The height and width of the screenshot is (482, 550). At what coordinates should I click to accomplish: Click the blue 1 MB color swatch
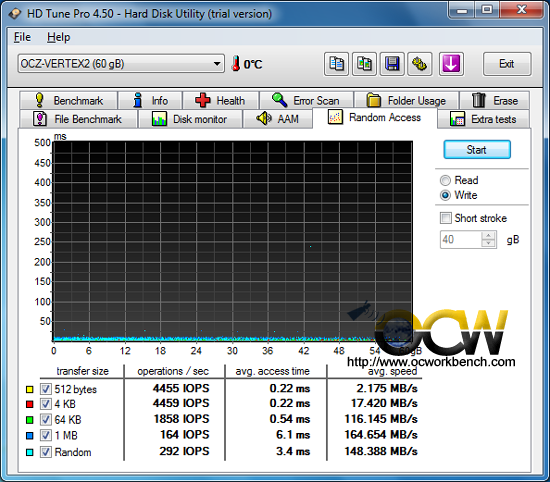coord(29,436)
